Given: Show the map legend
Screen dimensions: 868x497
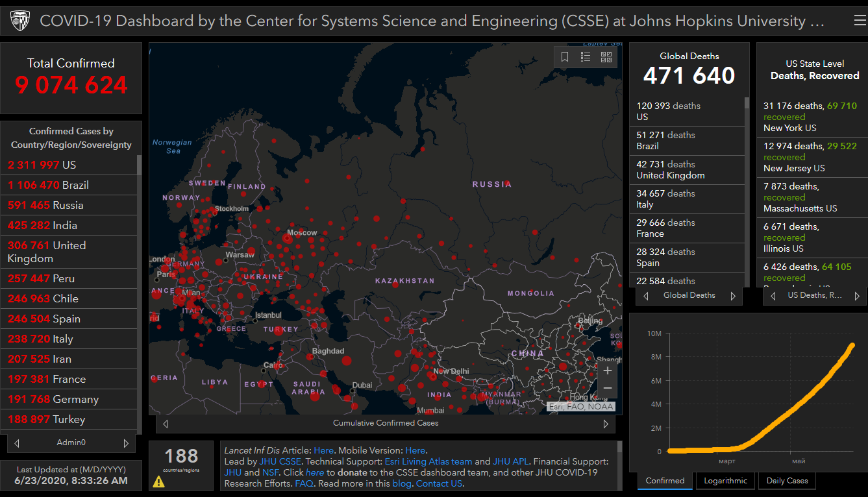Looking at the screenshot, I should coord(586,57).
